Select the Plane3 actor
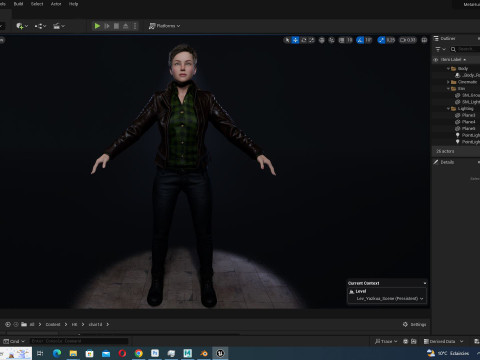This screenshot has width=480, height=360. [466, 115]
